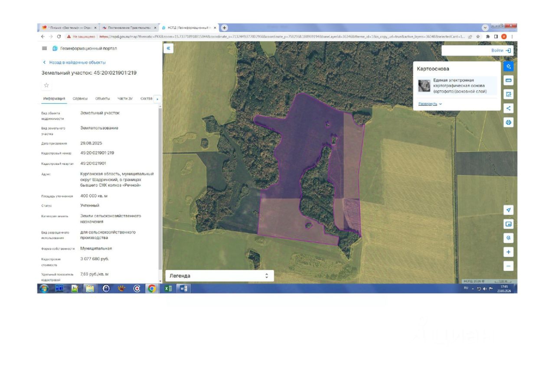This screenshot has height=392, width=555.
Task: Collapse the side panel with double chevron
Action: tap(169, 49)
